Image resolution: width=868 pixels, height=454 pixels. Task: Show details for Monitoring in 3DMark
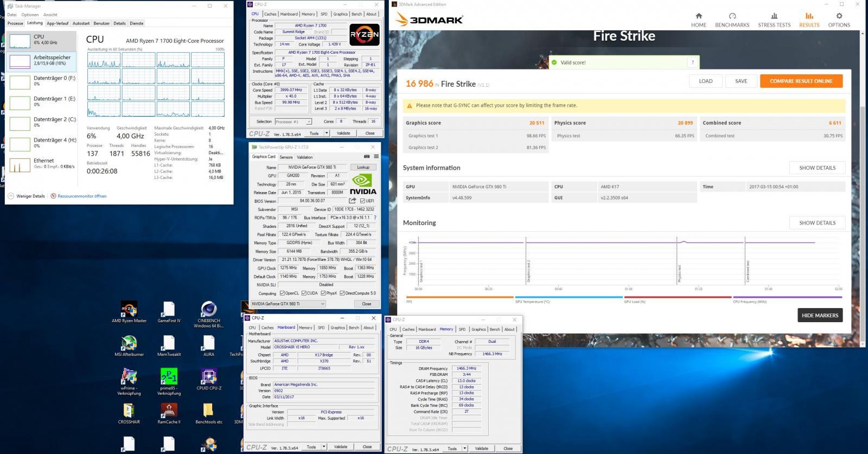(817, 223)
